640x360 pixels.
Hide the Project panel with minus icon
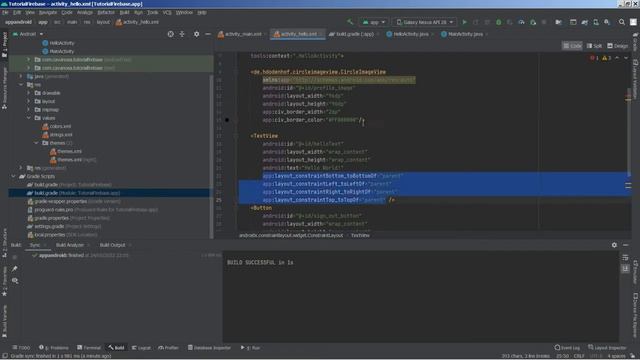point(208,34)
